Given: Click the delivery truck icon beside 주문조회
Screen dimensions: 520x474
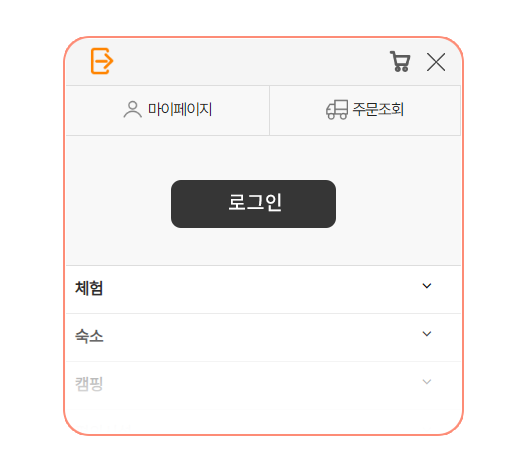Looking at the screenshot, I should [x=337, y=109].
